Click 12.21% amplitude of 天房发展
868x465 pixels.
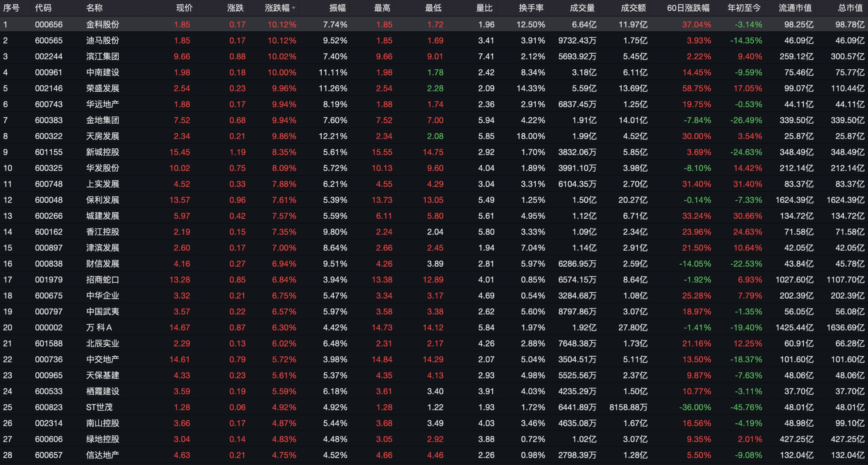333,136
